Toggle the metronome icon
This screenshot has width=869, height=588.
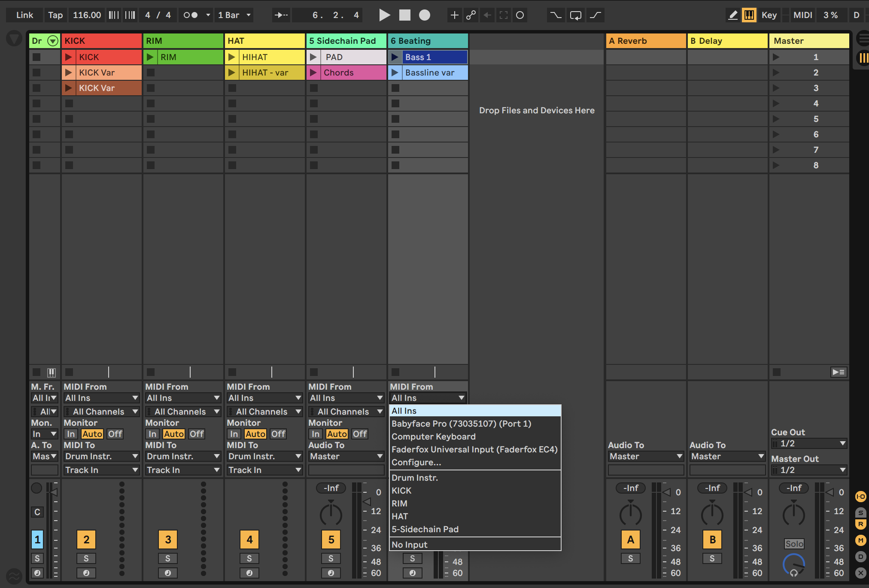tap(191, 15)
